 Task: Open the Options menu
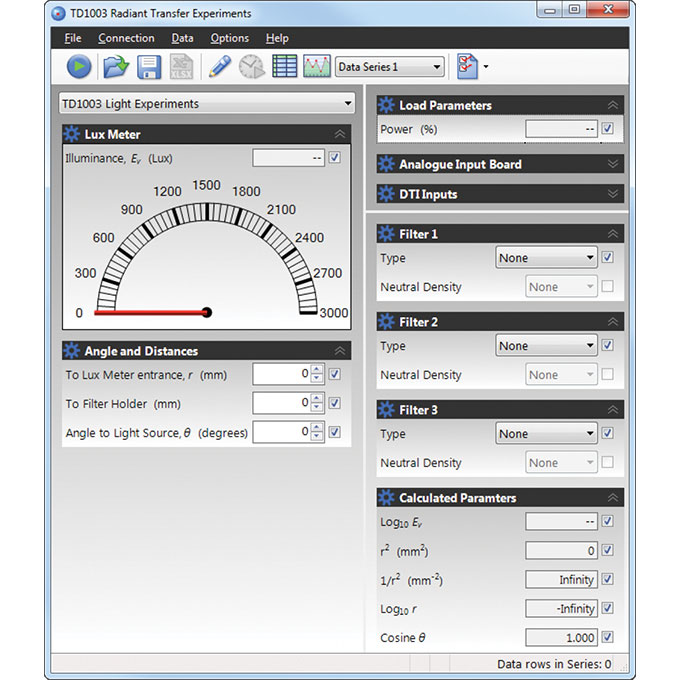coord(230,38)
